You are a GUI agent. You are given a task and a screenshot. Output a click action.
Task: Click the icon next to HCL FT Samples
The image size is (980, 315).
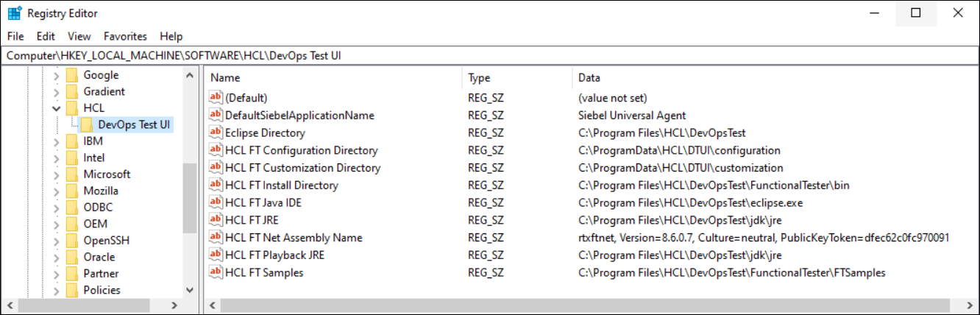216,272
